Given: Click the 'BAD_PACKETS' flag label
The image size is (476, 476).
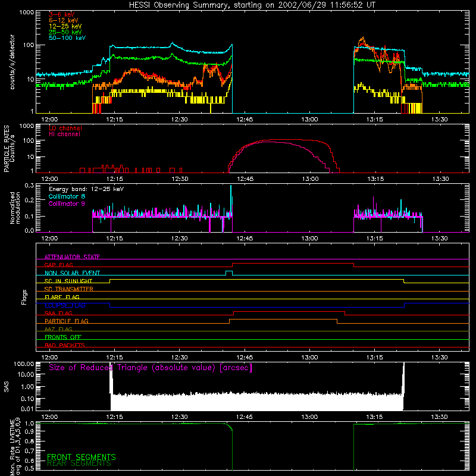Looking at the screenshot, I should pyautogui.click(x=65, y=345).
